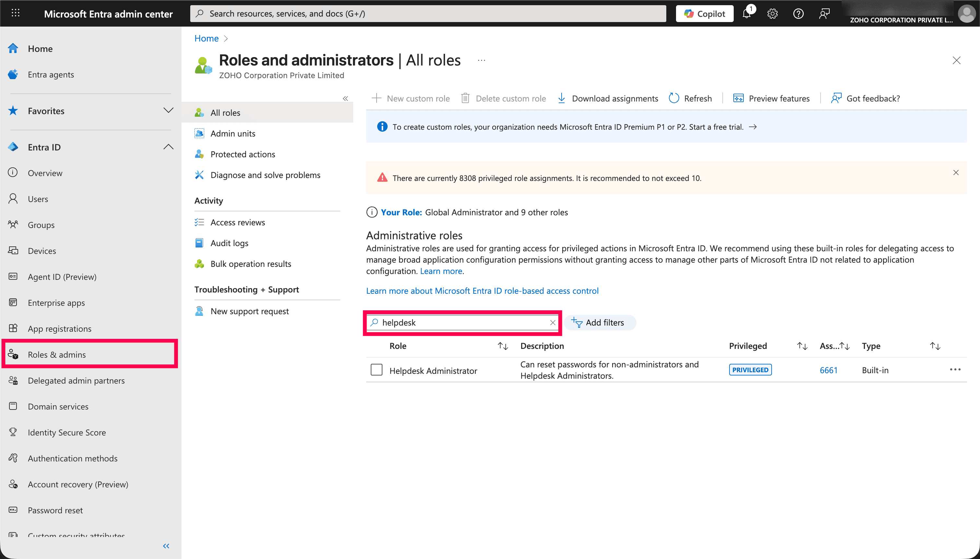Sort by Type column

pos(935,346)
